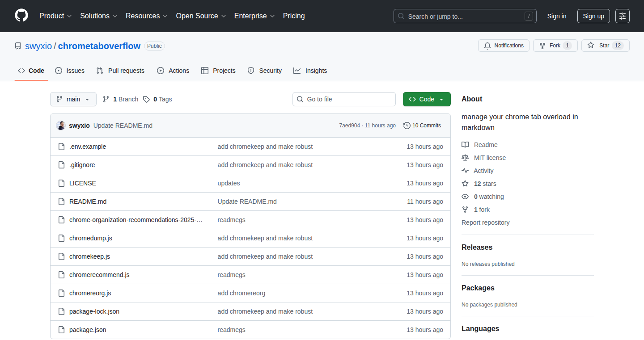The image size is (644, 340).
Task: Click the Go to file search field
Action: (344, 99)
